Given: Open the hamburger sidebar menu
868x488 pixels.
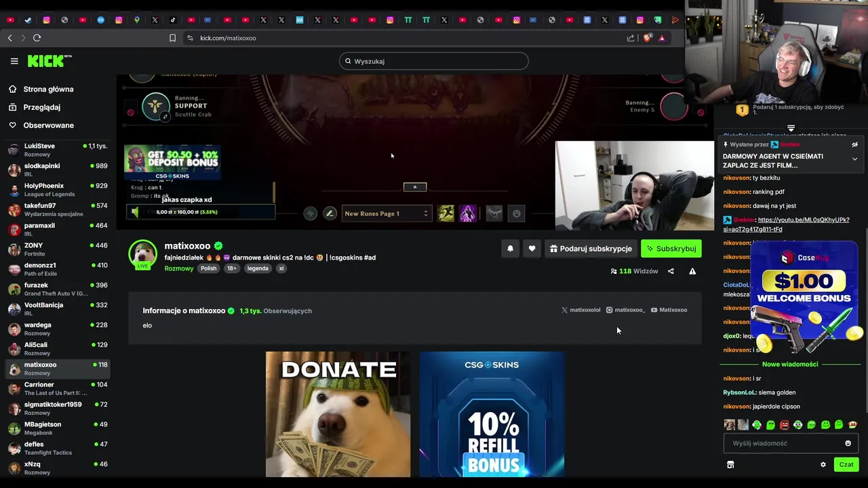Looking at the screenshot, I should (x=14, y=61).
